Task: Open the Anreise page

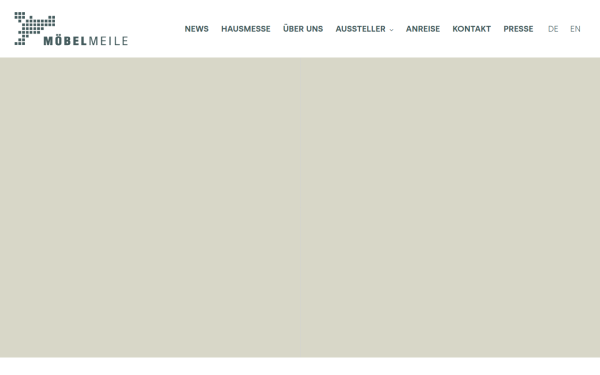Action: (x=423, y=29)
